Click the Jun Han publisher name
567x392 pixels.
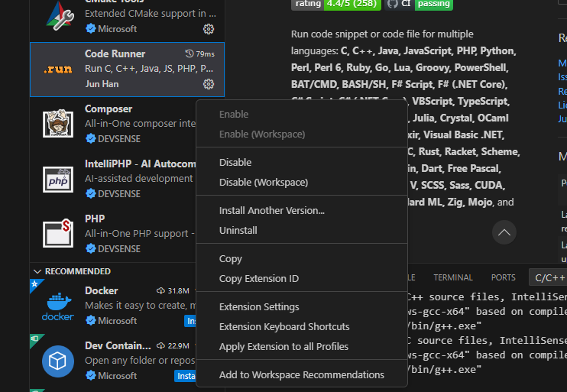pyautogui.click(x=102, y=84)
